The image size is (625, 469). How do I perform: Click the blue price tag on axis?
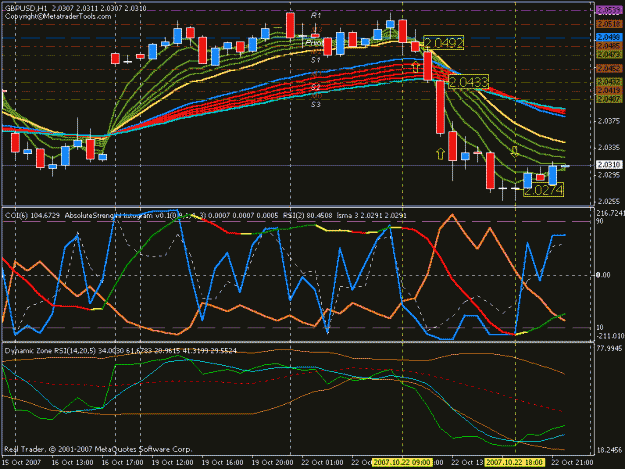coord(609,37)
